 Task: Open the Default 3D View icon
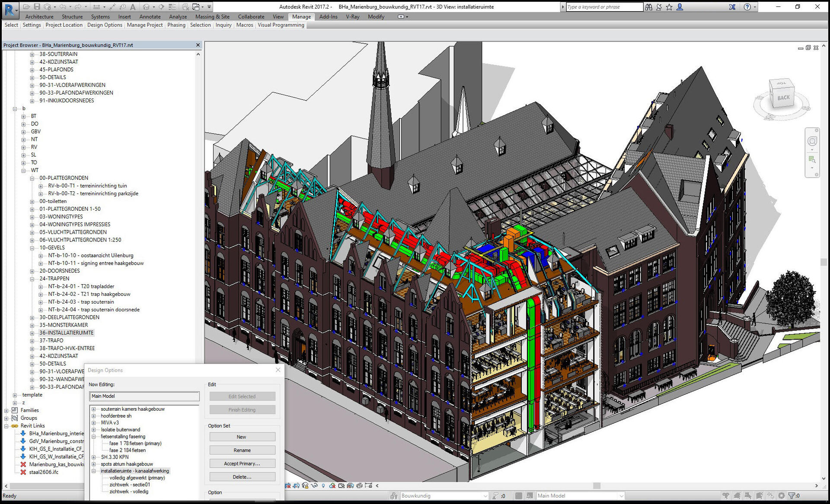(x=146, y=6)
